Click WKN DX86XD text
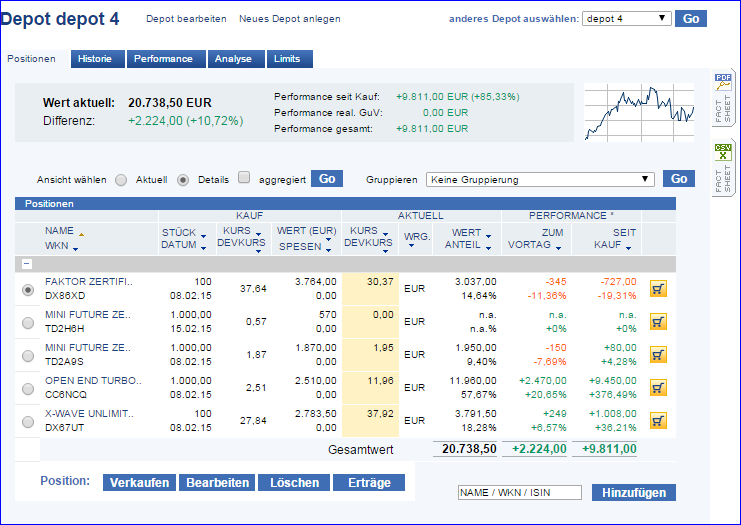The width and height of the screenshot is (741, 525). [x=65, y=296]
